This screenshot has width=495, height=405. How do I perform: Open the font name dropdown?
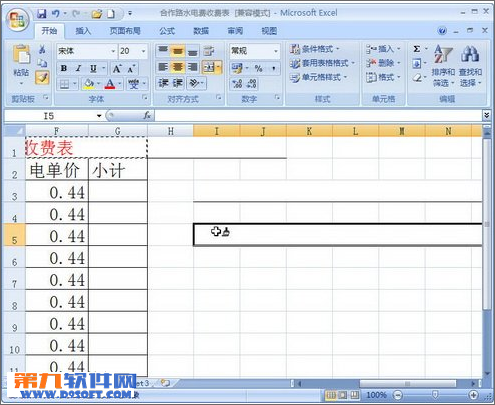(x=113, y=51)
